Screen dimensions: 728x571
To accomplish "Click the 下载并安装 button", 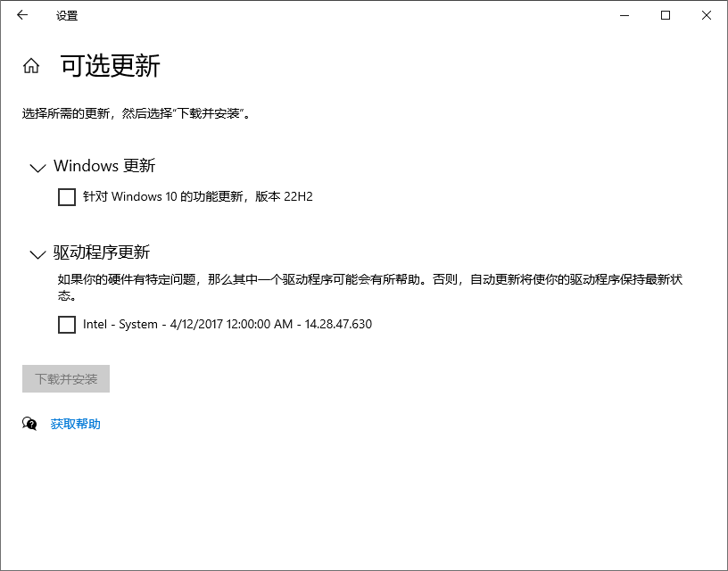I will pos(65,378).
